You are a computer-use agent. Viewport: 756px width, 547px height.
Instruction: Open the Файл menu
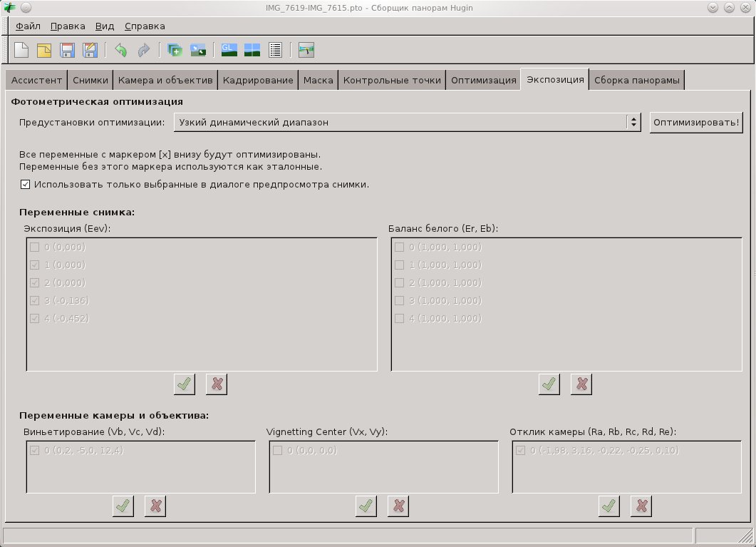point(28,26)
